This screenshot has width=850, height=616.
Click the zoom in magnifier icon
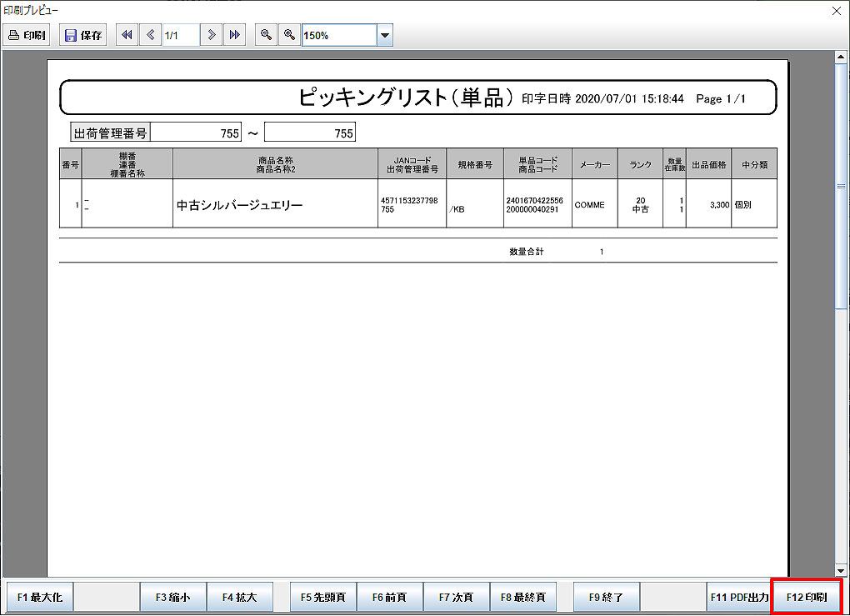(x=289, y=35)
